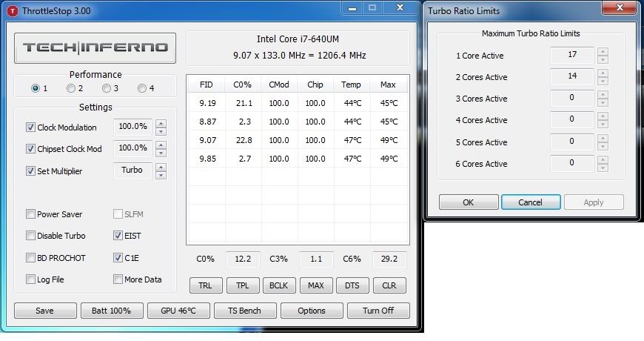
Task: Open TRL turbo ratio limits
Action: pos(206,285)
